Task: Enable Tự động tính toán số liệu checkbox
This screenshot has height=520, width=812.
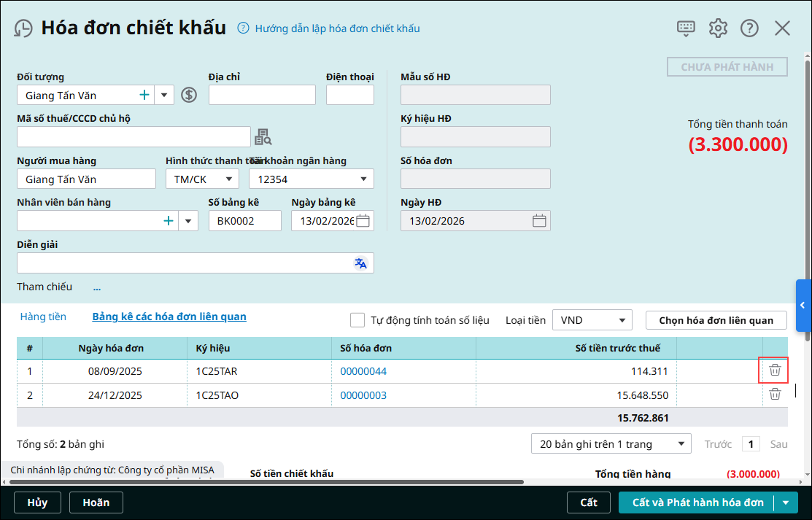Action: pyautogui.click(x=357, y=320)
